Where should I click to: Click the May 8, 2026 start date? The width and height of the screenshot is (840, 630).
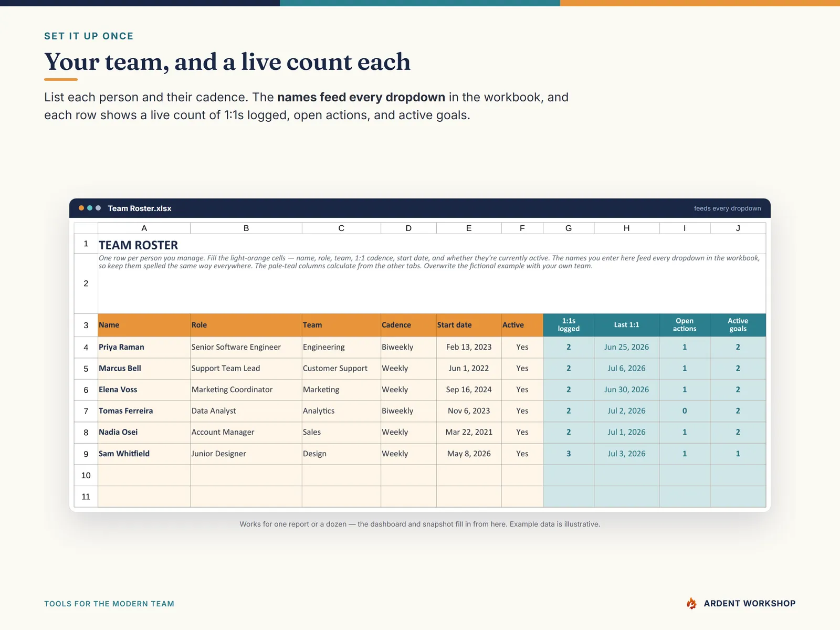[x=469, y=454]
